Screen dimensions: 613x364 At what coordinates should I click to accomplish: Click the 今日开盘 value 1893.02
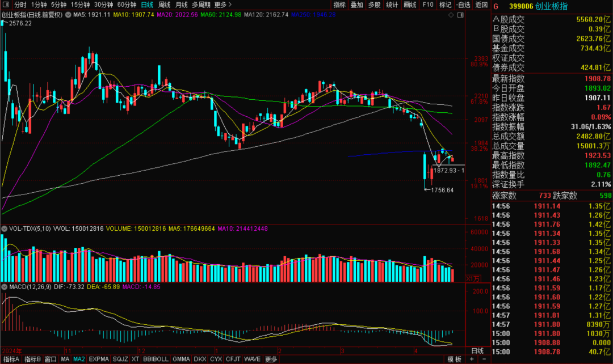[597, 88]
